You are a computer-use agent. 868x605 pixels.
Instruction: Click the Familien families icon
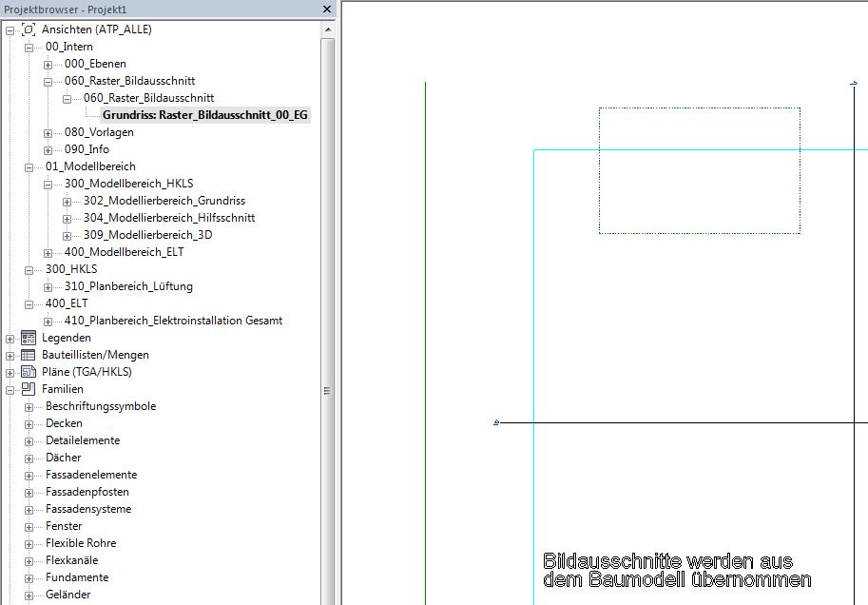coord(29,389)
